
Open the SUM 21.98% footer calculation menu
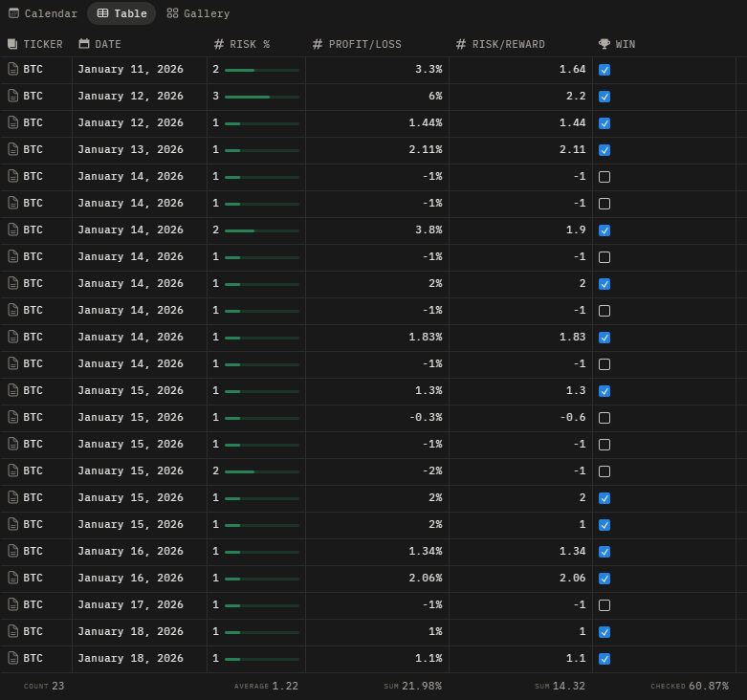pyautogui.click(x=412, y=686)
